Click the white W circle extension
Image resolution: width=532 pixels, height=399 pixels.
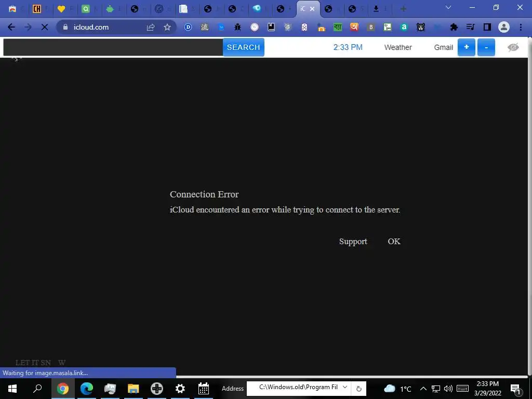click(x=255, y=27)
